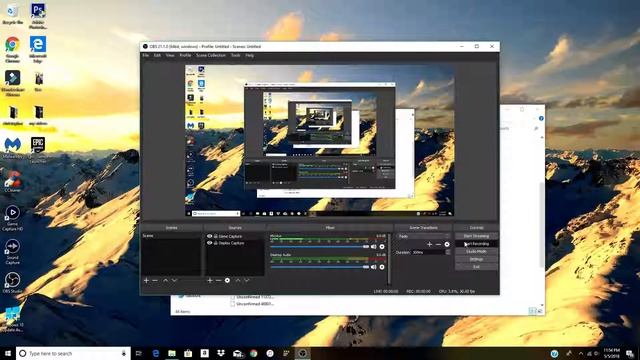Mute the Desktop Audio speaker icon
Viewport: 640px width, 360px height.
click(x=373, y=267)
